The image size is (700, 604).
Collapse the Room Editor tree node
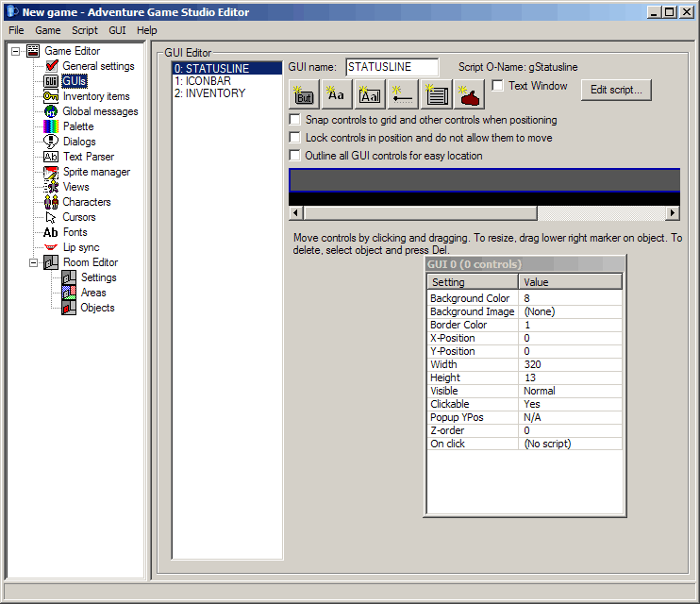click(33, 262)
